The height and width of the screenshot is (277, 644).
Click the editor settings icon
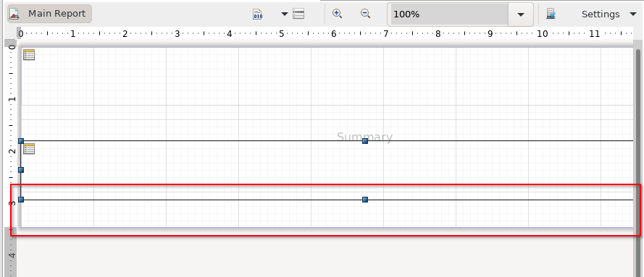[x=551, y=14]
